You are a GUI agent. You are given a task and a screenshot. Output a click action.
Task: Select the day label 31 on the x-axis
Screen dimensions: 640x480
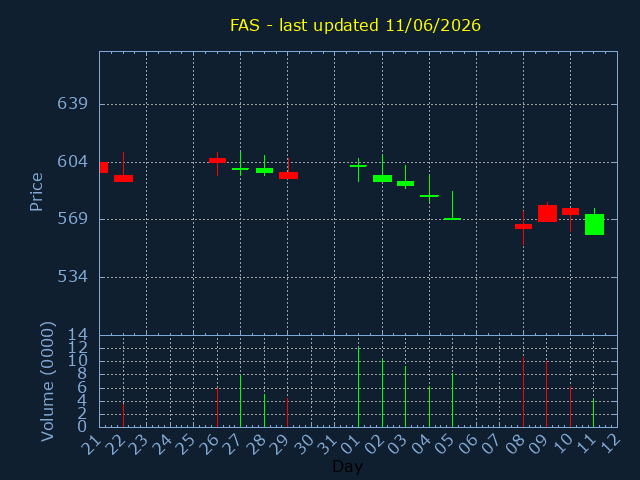[327, 444]
